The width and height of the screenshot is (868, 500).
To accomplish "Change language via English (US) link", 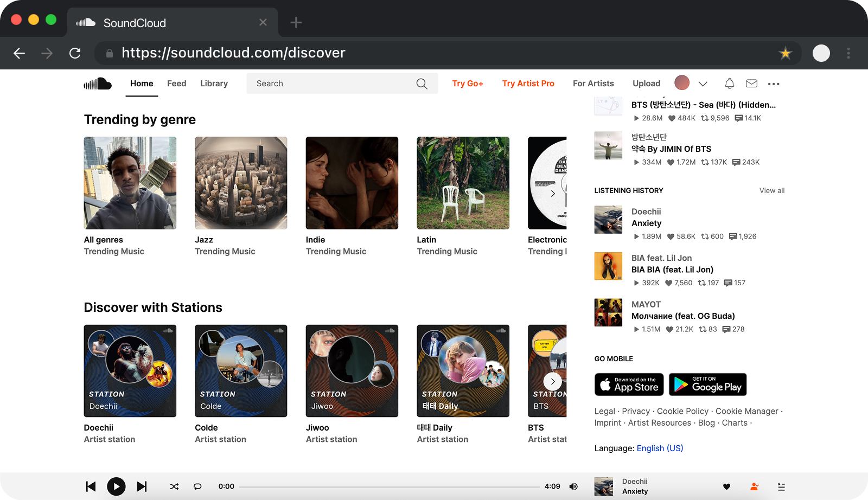I will [x=660, y=448].
